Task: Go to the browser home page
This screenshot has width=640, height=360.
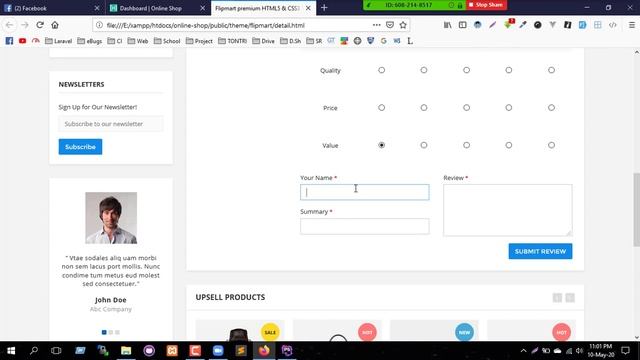Action: coord(55,25)
